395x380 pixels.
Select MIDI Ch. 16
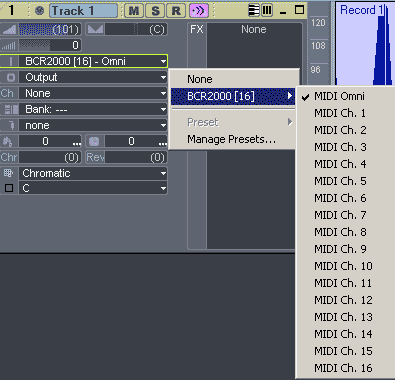point(346,368)
